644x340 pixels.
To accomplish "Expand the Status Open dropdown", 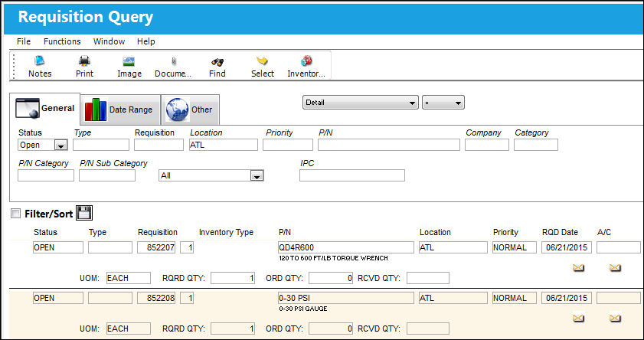I will pos(61,145).
